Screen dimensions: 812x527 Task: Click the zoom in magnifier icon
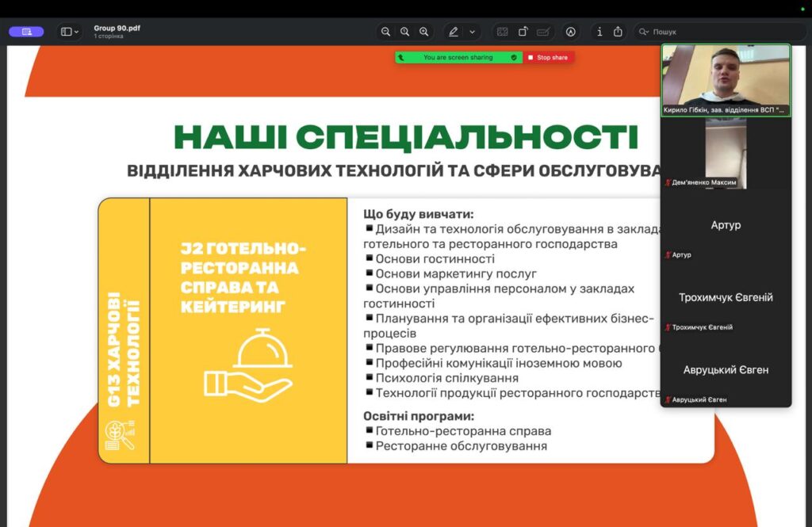click(x=423, y=32)
